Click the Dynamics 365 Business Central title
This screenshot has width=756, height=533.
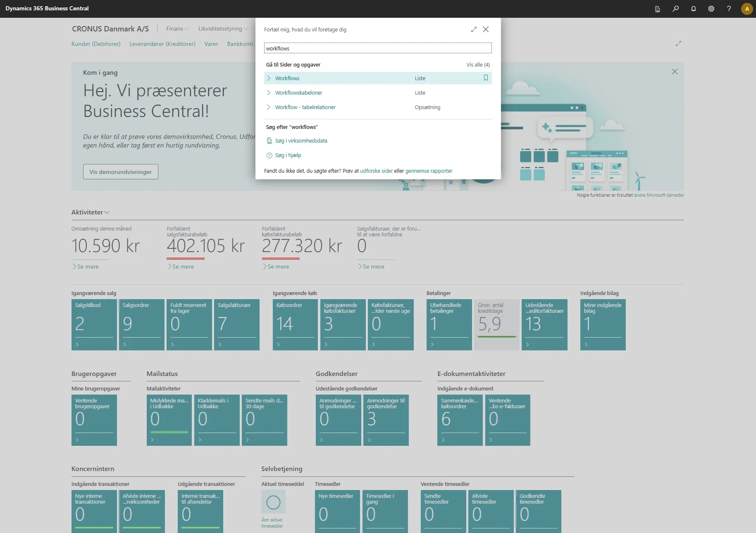coord(47,8)
